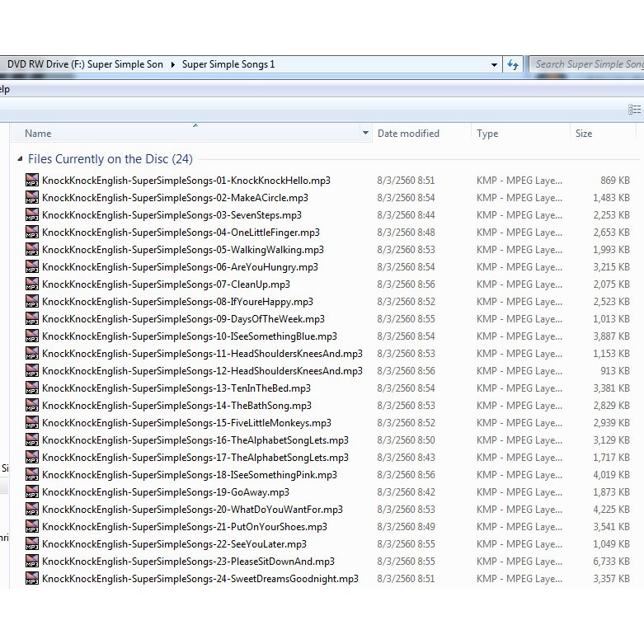Open the Name column filter dropdown
Image resolution: width=644 pixels, height=644 pixels.
(365, 134)
